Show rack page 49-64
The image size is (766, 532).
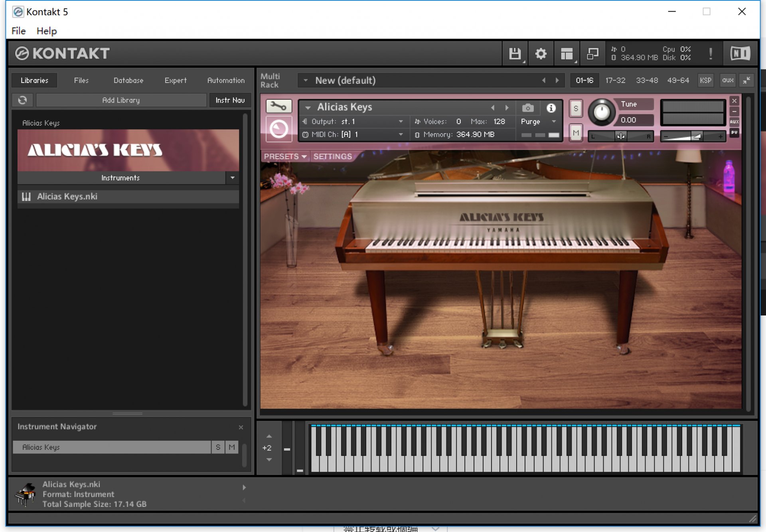(678, 80)
